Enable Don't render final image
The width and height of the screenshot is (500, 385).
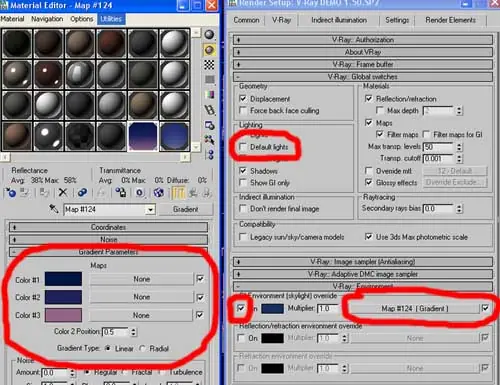point(243,209)
